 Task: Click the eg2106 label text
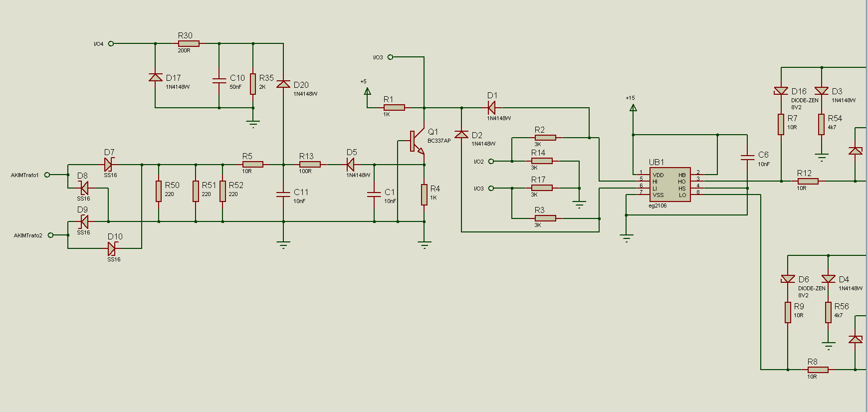pyautogui.click(x=657, y=206)
